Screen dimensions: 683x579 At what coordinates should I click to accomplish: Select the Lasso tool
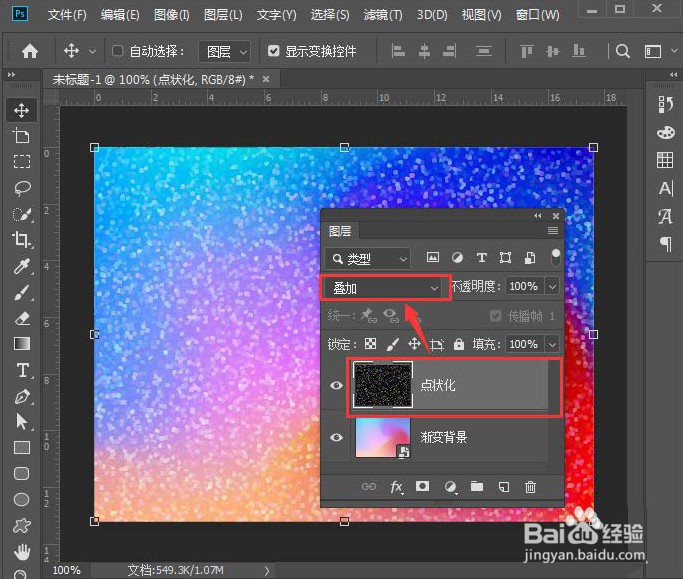pyautogui.click(x=22, y=188)
